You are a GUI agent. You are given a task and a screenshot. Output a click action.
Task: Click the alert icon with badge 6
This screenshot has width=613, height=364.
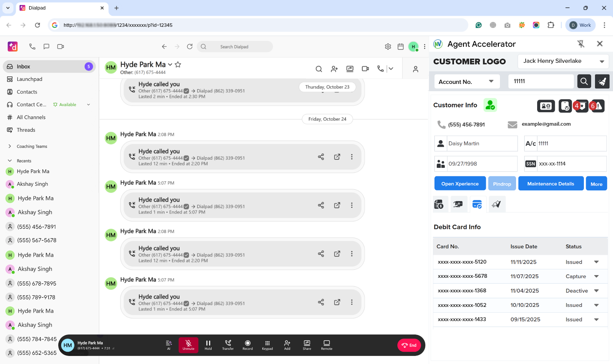[x=598, y=106]
